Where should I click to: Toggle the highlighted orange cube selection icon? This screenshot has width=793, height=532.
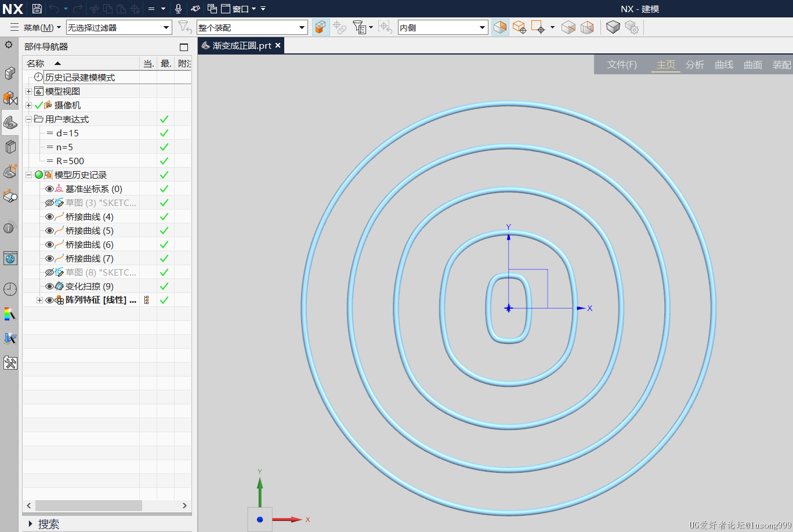[320, 27]
